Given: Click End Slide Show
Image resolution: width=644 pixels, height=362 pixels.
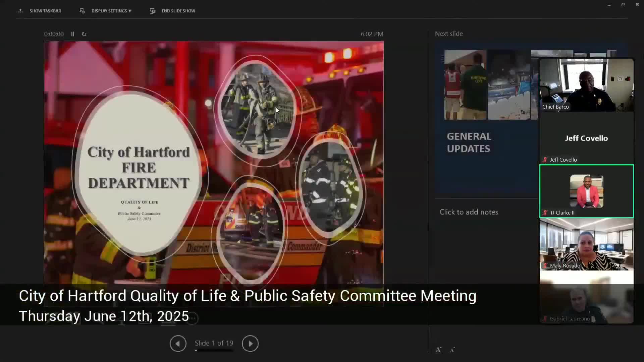Looking at the screenshot, I should click(x=178, y=11).
